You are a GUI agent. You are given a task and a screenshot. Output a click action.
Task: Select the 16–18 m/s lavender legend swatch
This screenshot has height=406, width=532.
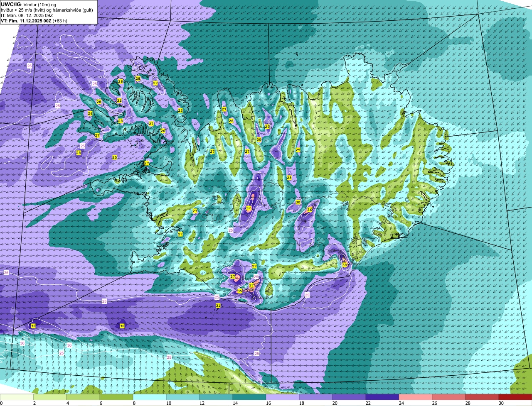point(283,397)
